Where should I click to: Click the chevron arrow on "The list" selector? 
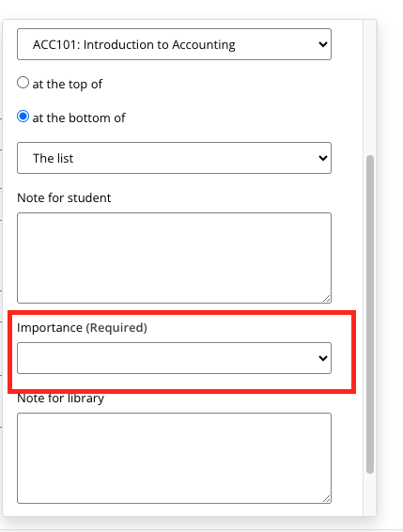coord(323,158)
